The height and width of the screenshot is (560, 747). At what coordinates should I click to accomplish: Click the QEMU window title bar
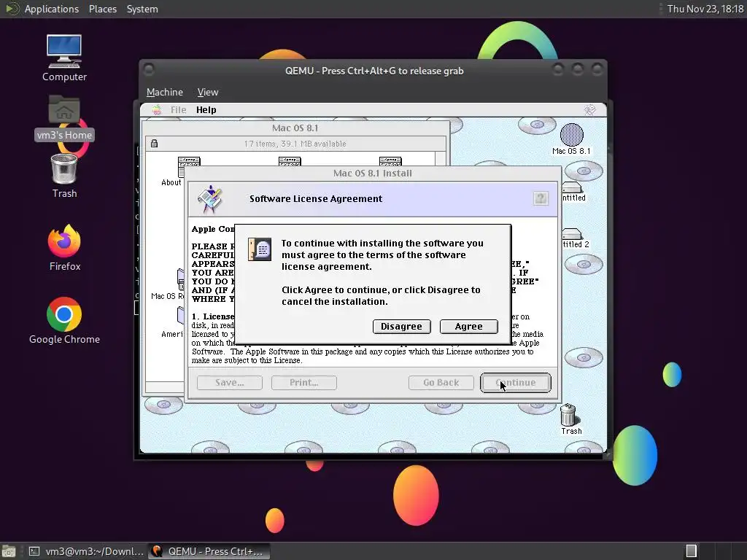[x=374, y=71]
